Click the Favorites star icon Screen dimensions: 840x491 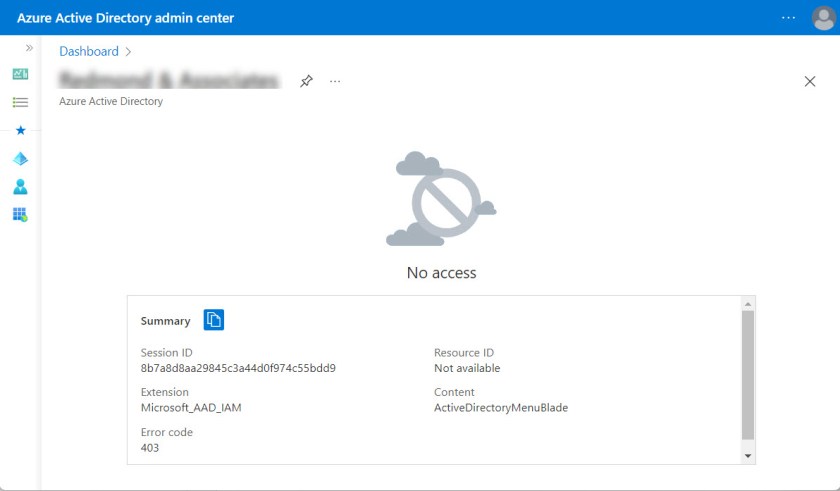pos(20,130)
